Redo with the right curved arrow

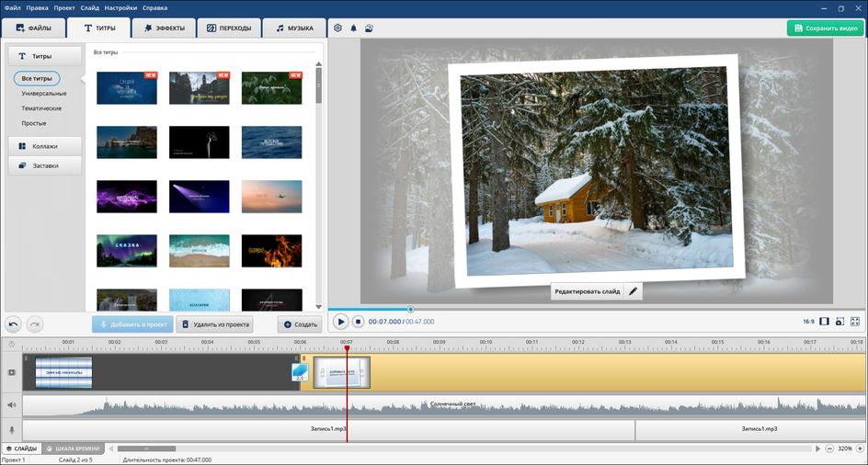coord(34,324)
